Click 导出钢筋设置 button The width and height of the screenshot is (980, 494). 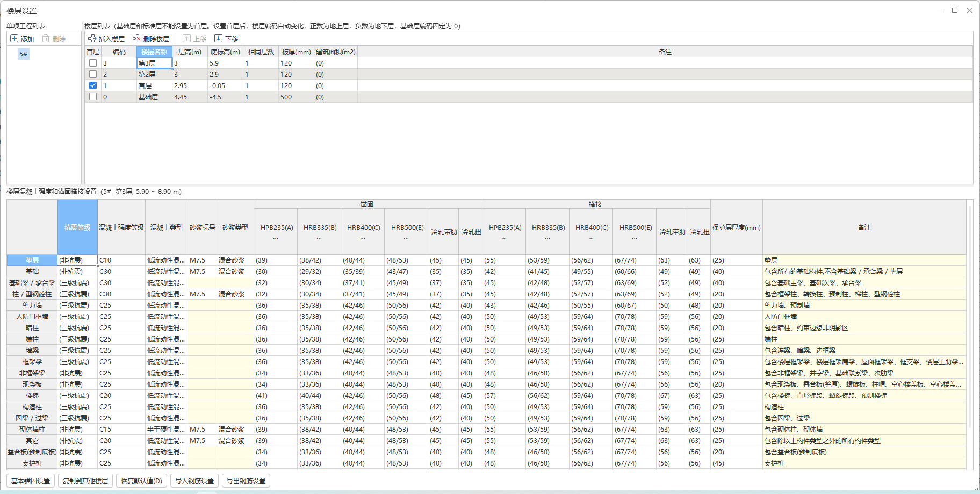246,481
